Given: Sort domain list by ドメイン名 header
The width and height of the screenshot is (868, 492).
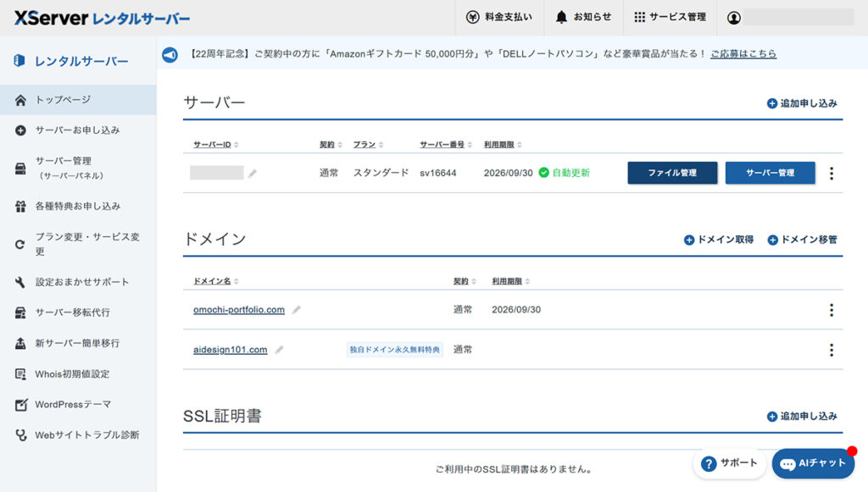Looking at the screenshot, I should click(x=216, y=281).
